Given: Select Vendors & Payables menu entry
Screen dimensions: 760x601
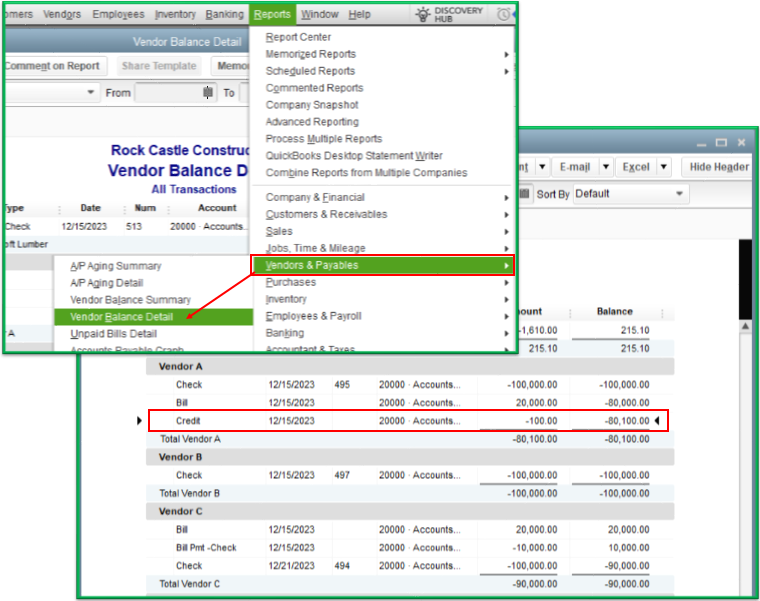Looking at the screenshot, I should 383,265.
